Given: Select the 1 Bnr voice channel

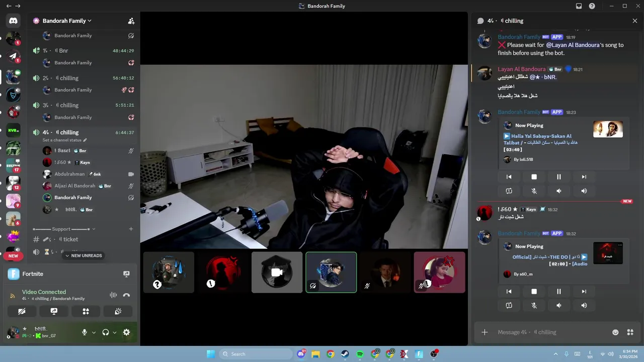Looking at the screenshot, I should pos(83,51).
